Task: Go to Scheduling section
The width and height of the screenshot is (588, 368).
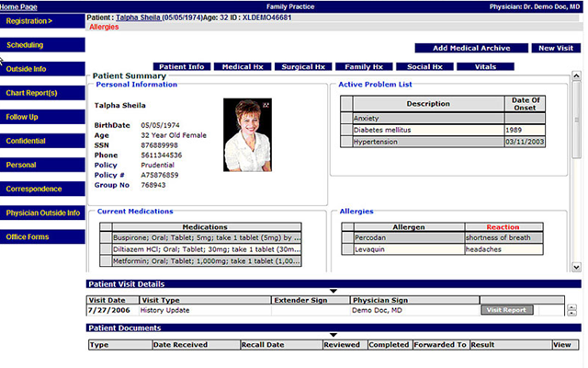Action: pyautogui.click(x=42, y=45)
